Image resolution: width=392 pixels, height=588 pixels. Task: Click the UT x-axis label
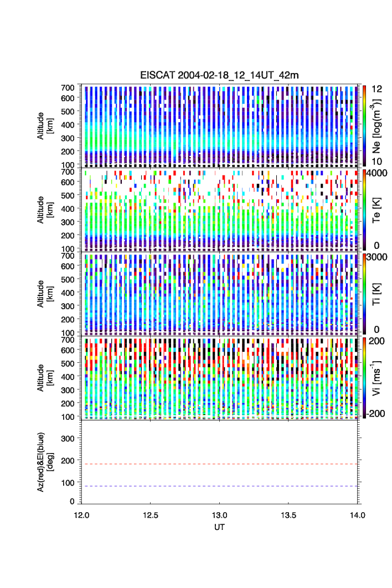[220, 527]
